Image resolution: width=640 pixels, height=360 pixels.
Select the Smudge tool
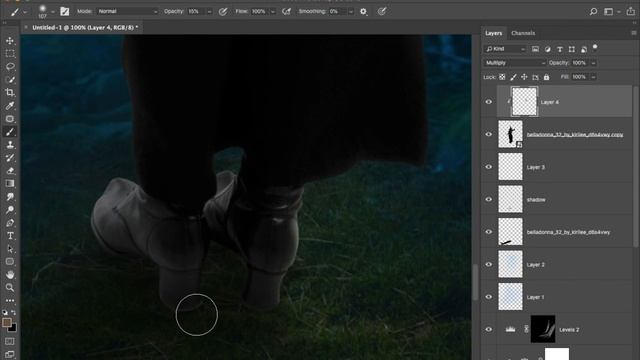click(x=10, y=197)
